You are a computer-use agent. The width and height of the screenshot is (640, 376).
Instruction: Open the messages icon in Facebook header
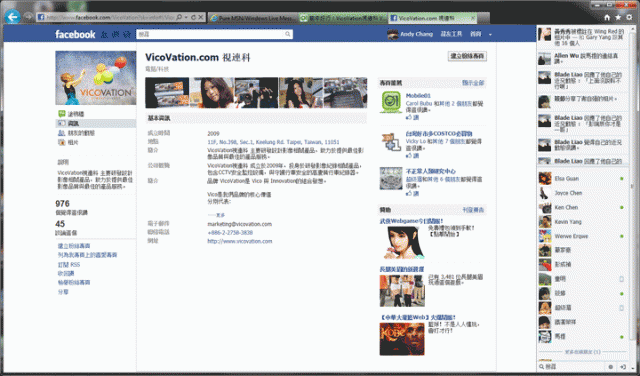click(x=116, y=35)
